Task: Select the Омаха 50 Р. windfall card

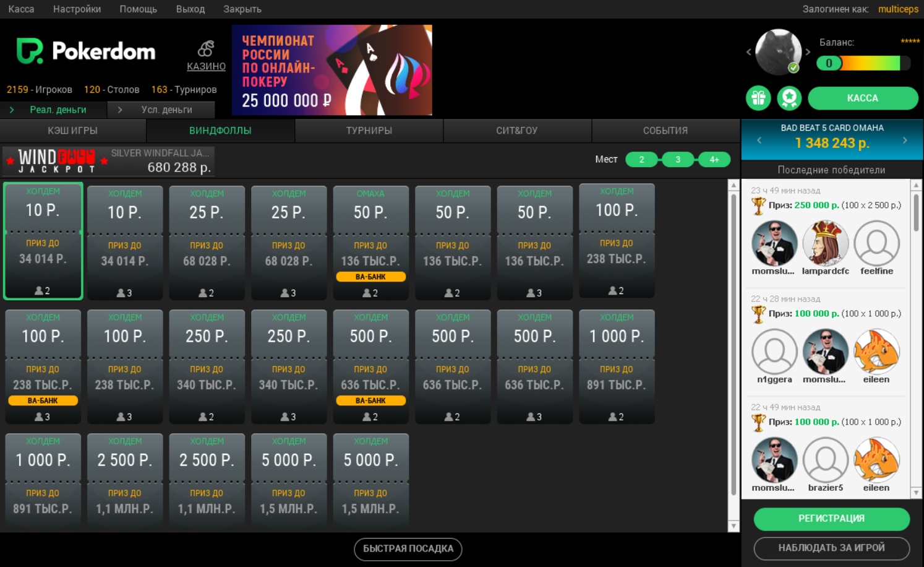Action: 370,243
